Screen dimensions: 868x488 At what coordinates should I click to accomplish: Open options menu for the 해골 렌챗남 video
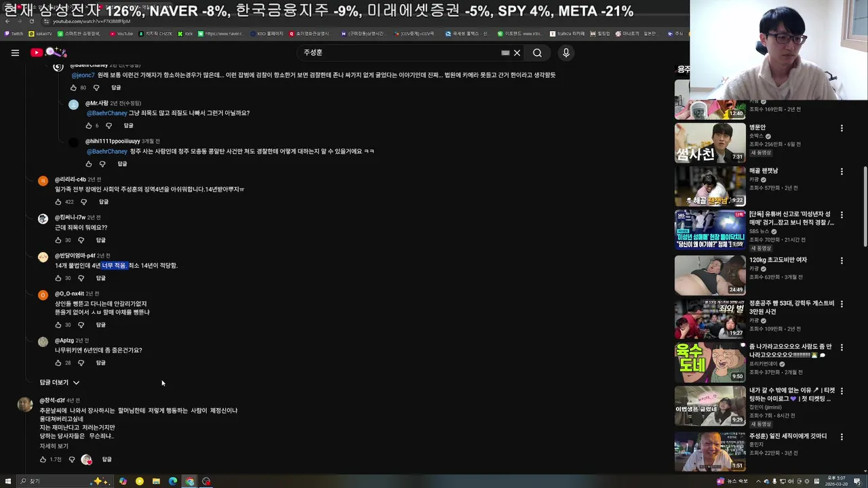coord(842,171)
